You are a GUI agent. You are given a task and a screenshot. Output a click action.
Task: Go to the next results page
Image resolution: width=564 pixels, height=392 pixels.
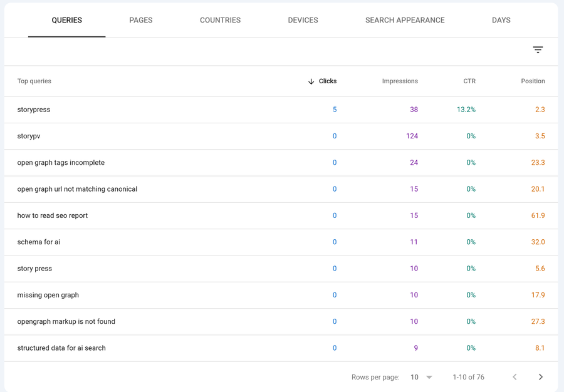coord(540,377)
